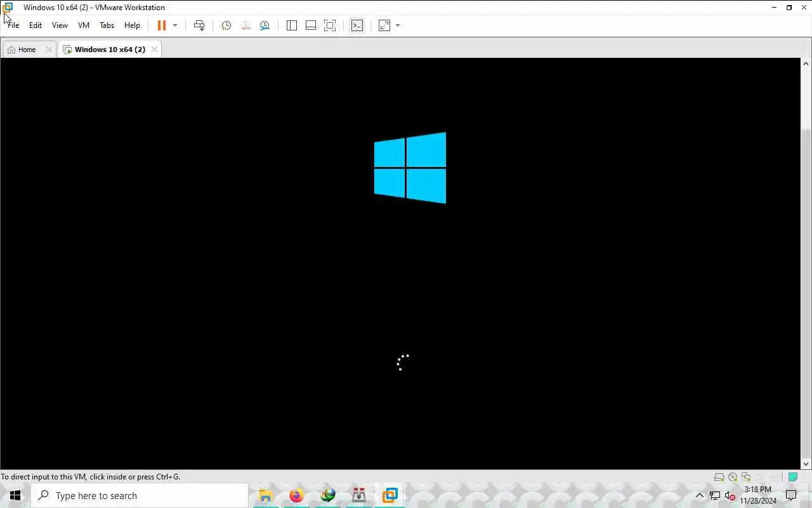Click the taskbar search box

tap(140, 495)
